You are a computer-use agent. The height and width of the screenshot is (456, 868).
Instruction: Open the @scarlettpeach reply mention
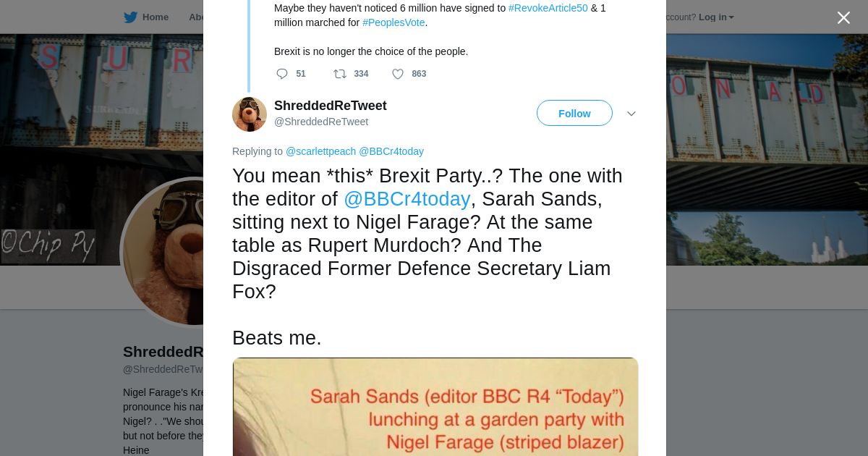click(x=320, y=151)
